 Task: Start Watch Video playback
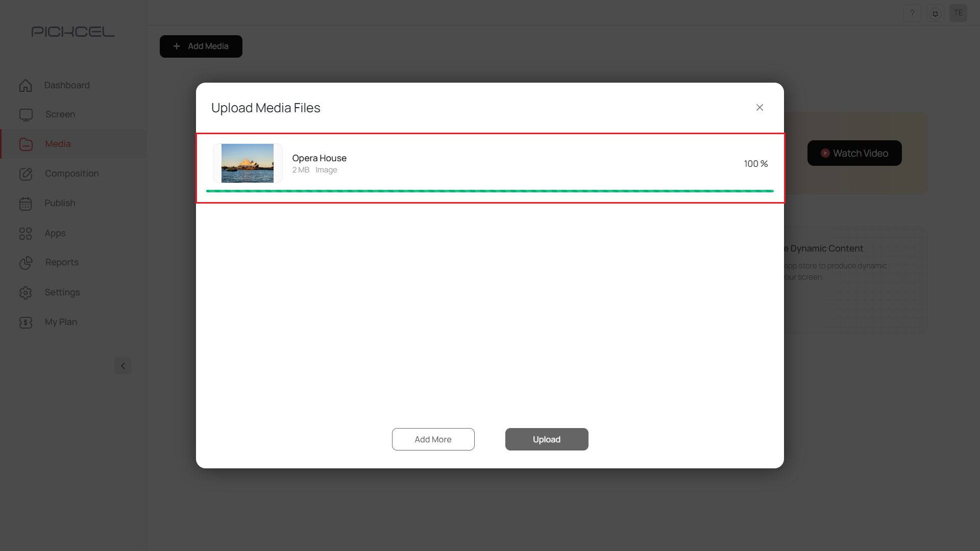[854, 153]
